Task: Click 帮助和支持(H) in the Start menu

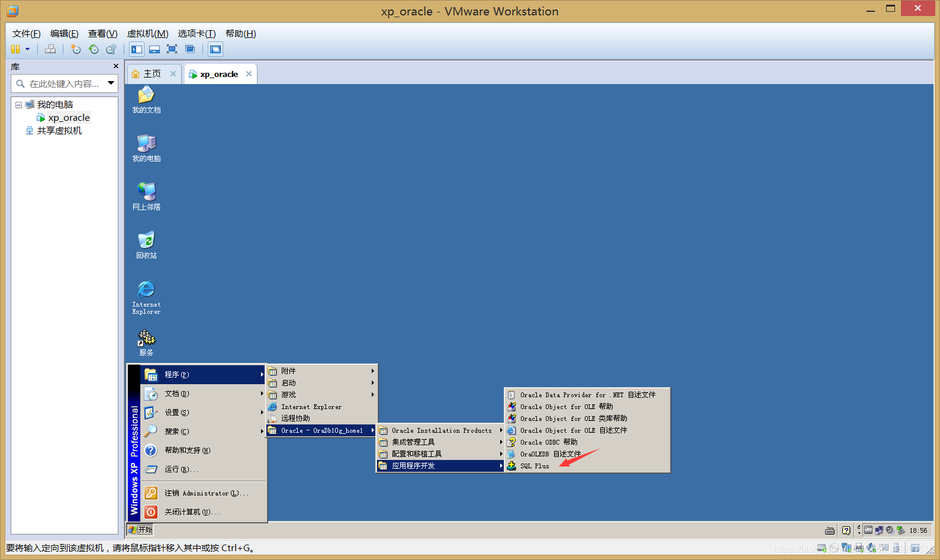Action: 203,450
